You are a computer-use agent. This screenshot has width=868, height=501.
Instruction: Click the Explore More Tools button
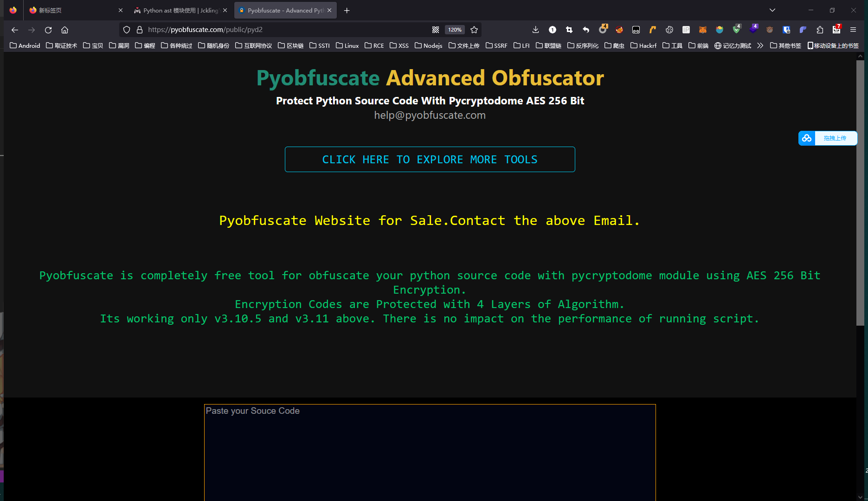(430, 160)
